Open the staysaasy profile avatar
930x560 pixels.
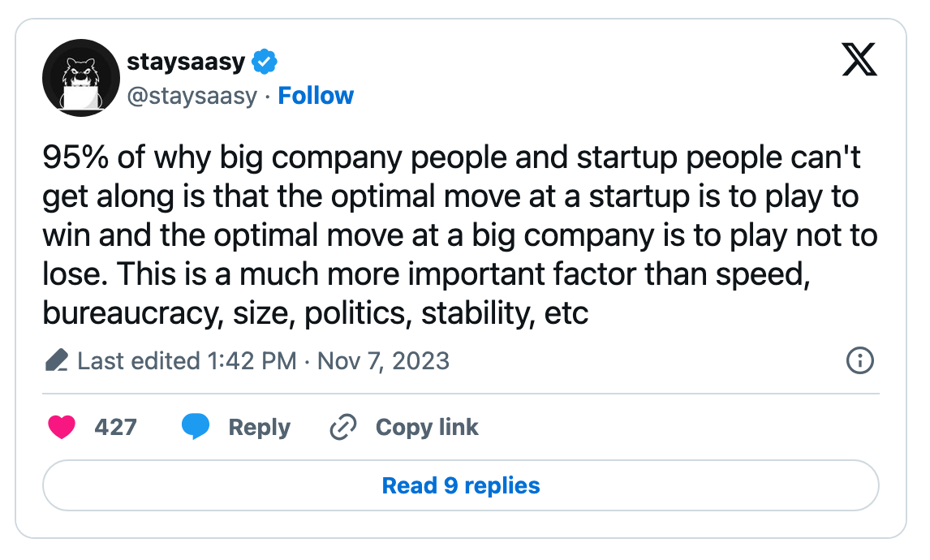(81, 78)
